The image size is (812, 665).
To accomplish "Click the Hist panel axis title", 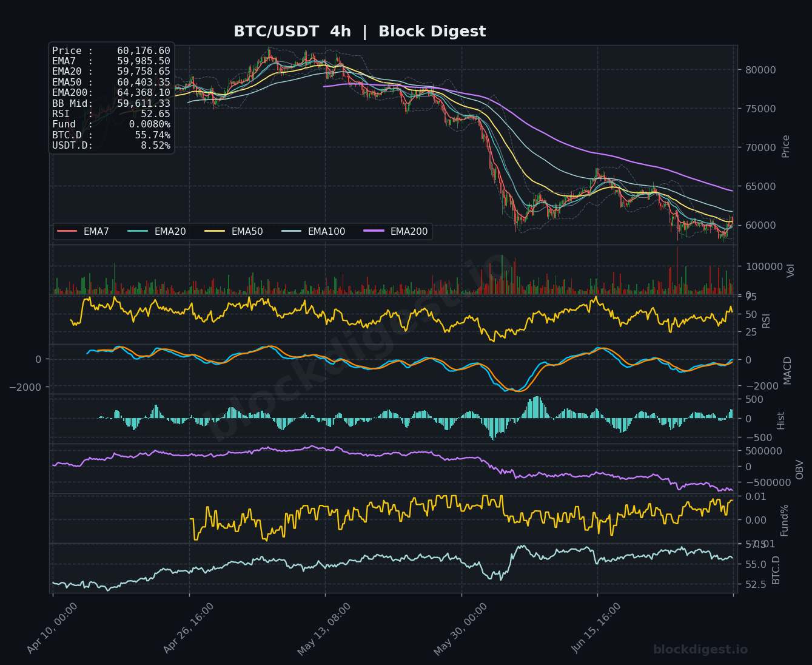I will click(781, 420).
